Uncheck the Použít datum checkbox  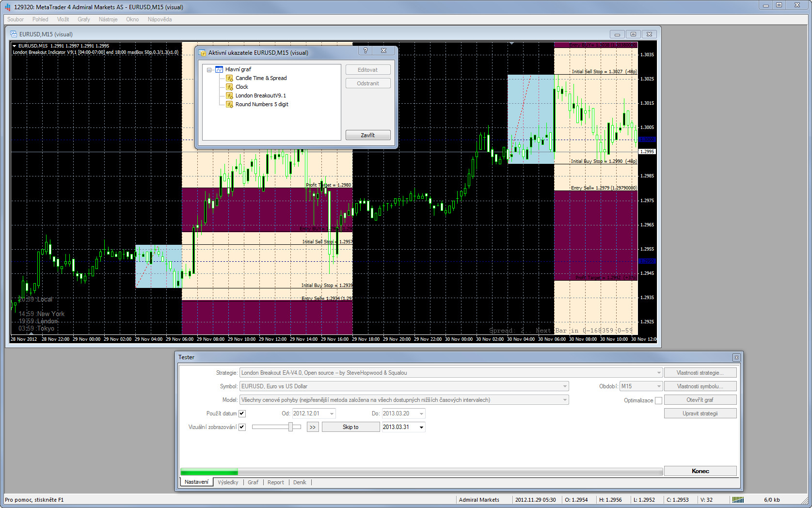(242, 413)
